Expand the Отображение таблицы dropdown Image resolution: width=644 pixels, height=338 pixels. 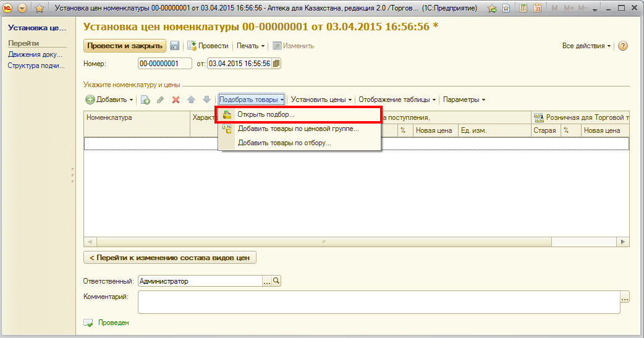click(397, 99)
